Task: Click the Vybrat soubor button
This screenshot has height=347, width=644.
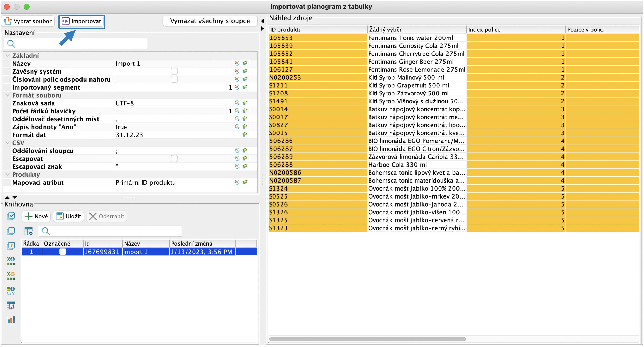Action: [28, 21]
